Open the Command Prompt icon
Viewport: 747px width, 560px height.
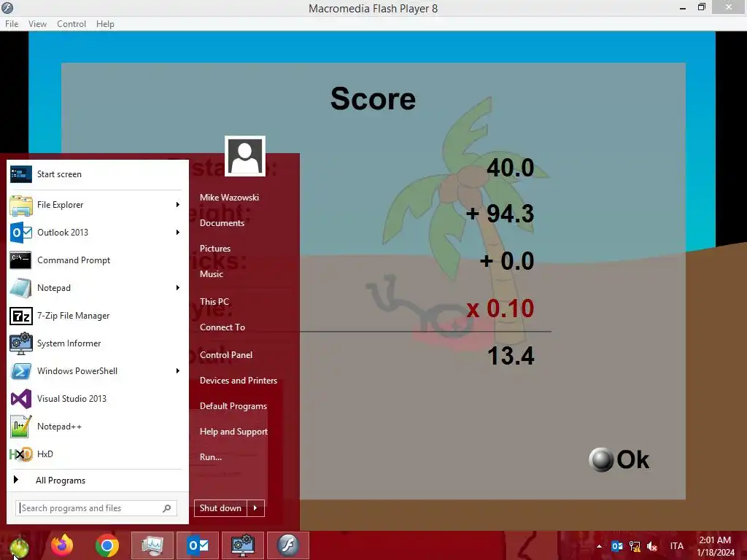tap(21, 260)
